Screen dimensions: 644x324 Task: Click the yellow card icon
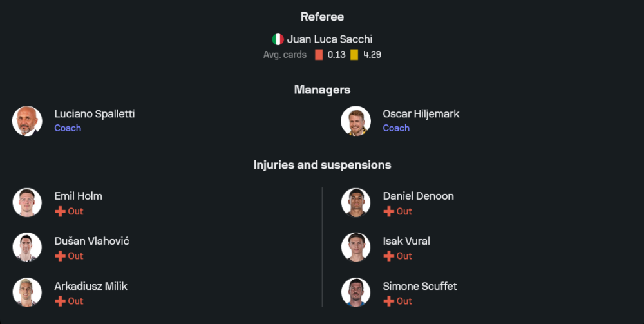pyautogui.click(x=354, y=55)
